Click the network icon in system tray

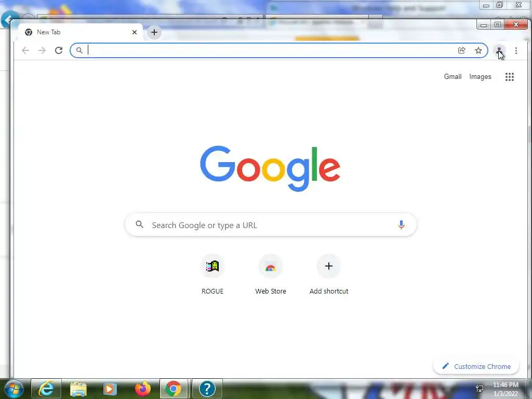480,389
